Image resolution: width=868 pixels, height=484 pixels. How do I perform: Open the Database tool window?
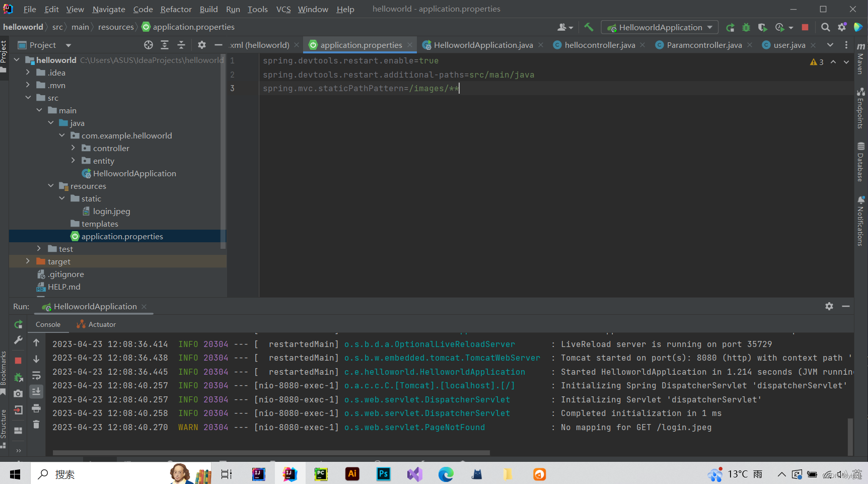tap(860, 162)
